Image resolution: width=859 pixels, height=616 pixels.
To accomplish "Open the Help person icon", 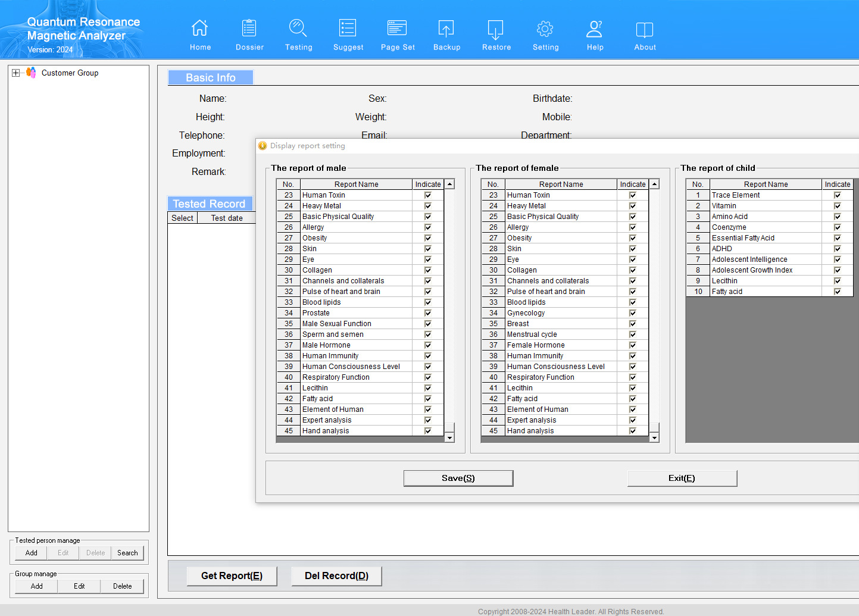I will coord(595,29).
